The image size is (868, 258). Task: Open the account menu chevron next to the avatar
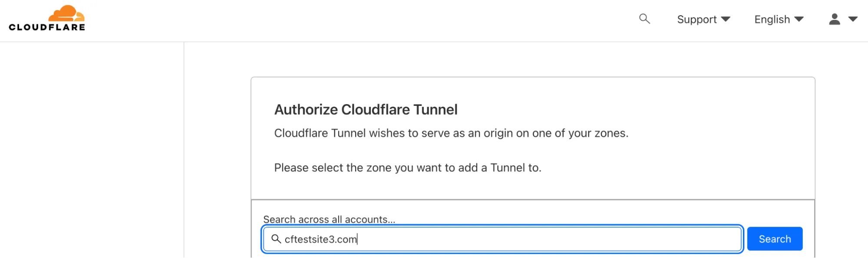click(852, 20)
